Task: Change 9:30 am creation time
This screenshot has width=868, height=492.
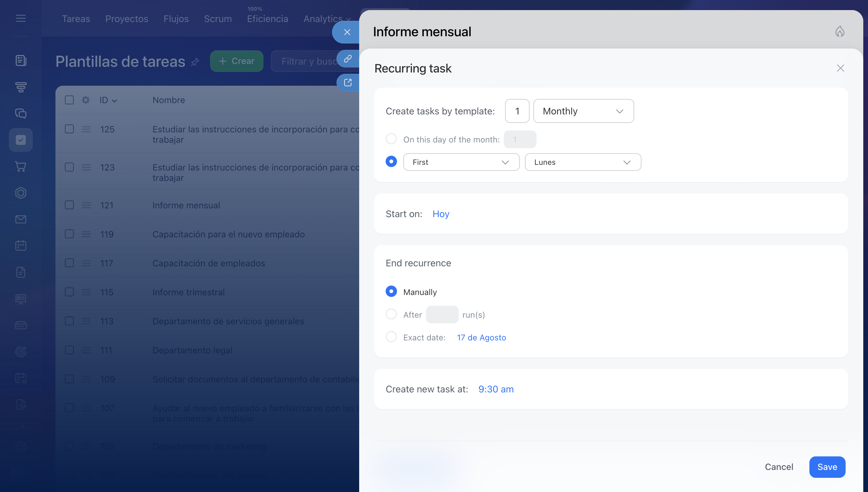Action: (496, 389)
